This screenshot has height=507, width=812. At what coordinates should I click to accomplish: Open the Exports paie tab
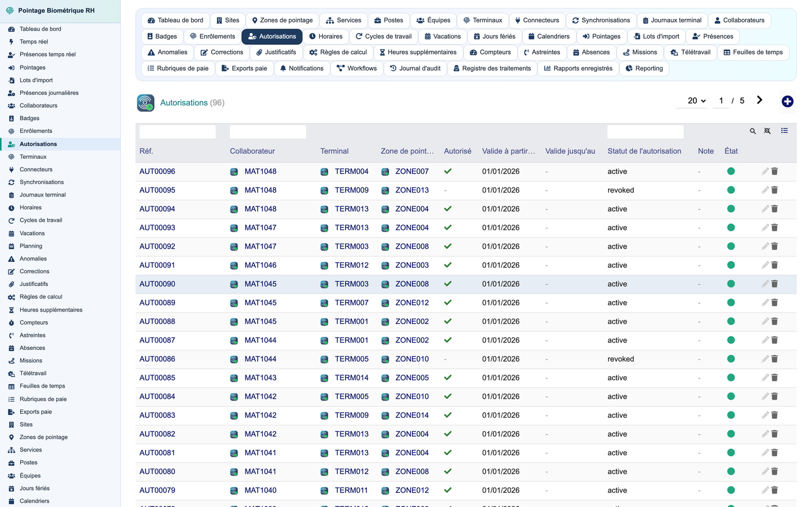point(244,68)
